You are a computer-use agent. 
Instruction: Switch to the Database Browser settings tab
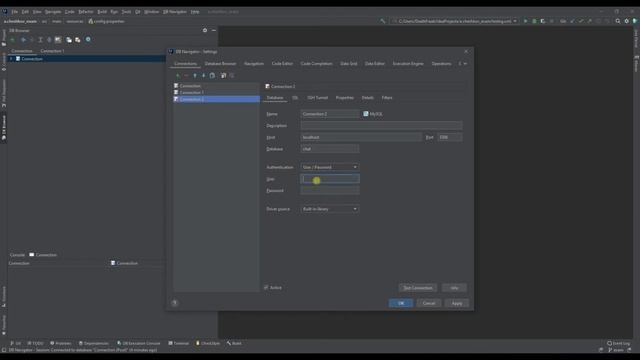click(220, 64)
